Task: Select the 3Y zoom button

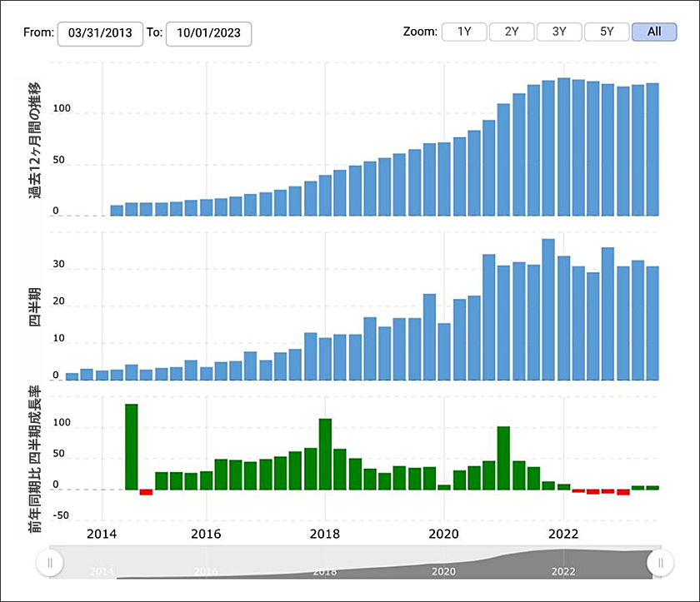Action: click(559, 32)
